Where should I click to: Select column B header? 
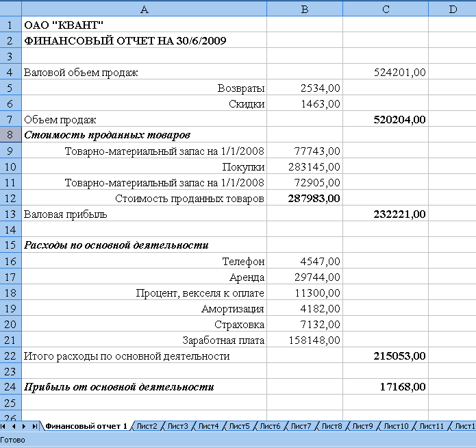[305, 10]
